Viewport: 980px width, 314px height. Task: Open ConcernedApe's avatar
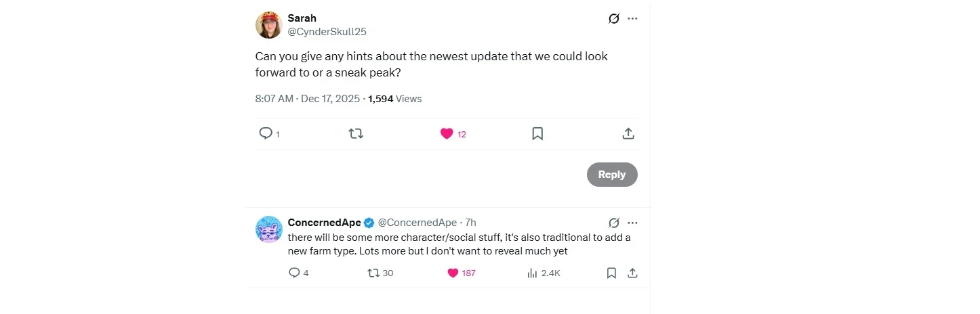pyautogui.click(x=268, y=229)
